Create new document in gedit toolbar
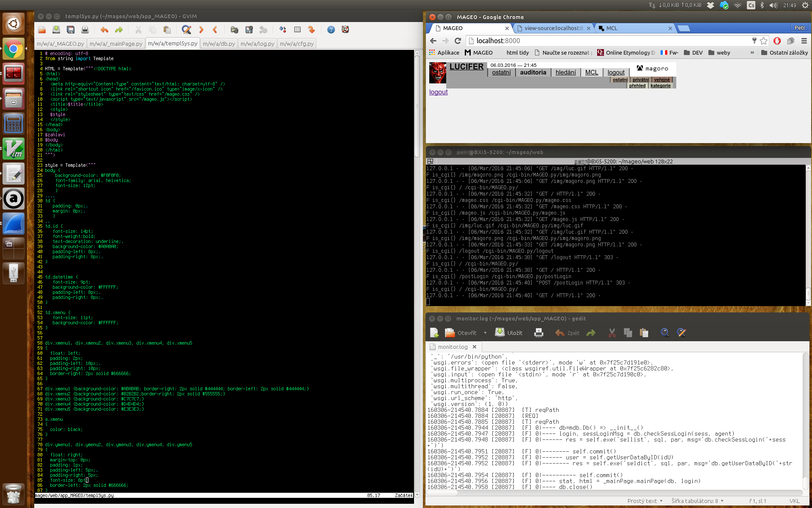Screen dimensions: 812x508 tap(434, 333)
